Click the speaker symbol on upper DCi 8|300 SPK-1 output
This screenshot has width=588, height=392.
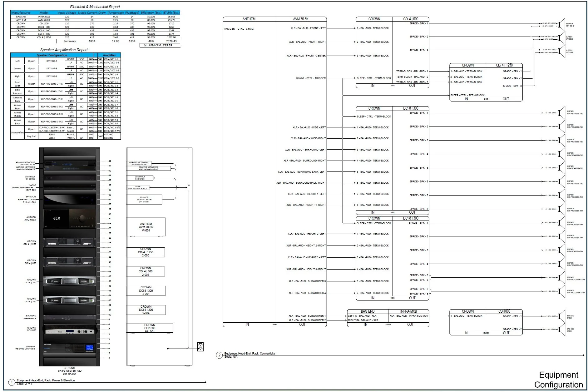561,113
